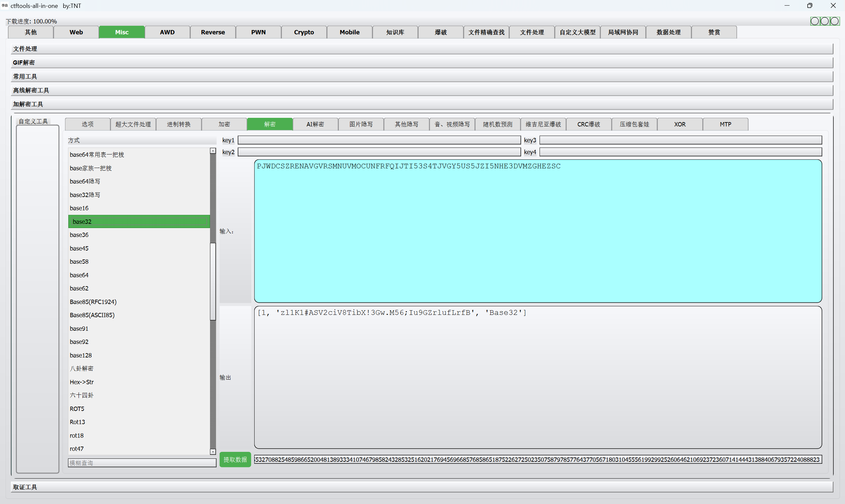845x504 pixels.
Task: Switch to the Crypto tab
Action: [x=304, y=32]
